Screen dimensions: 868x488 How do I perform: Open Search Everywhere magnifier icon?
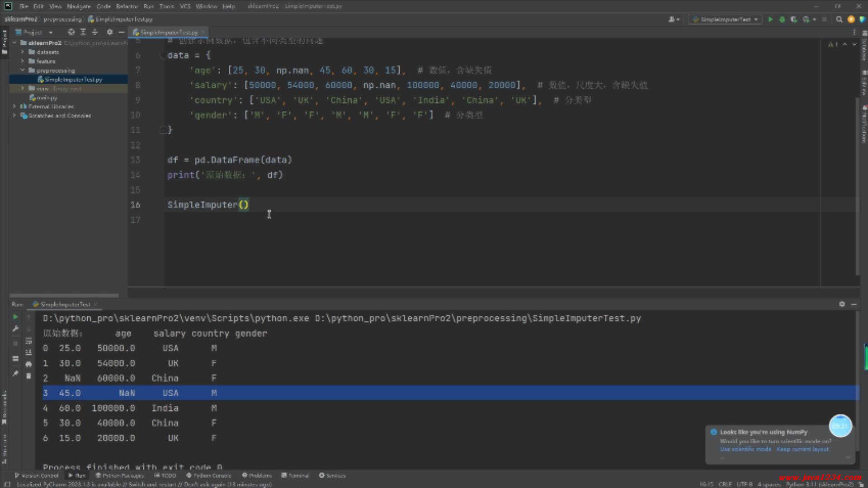point(839,19)
